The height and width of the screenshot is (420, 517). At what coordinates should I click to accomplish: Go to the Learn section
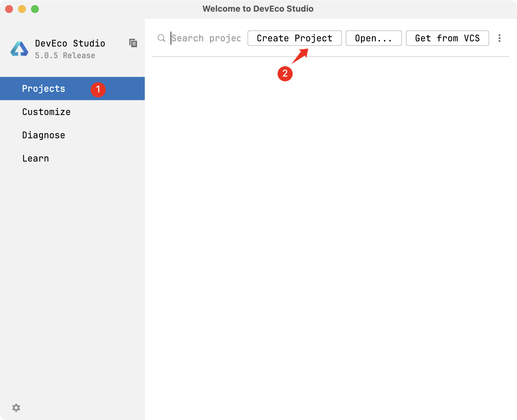click(x=72, y=158)
